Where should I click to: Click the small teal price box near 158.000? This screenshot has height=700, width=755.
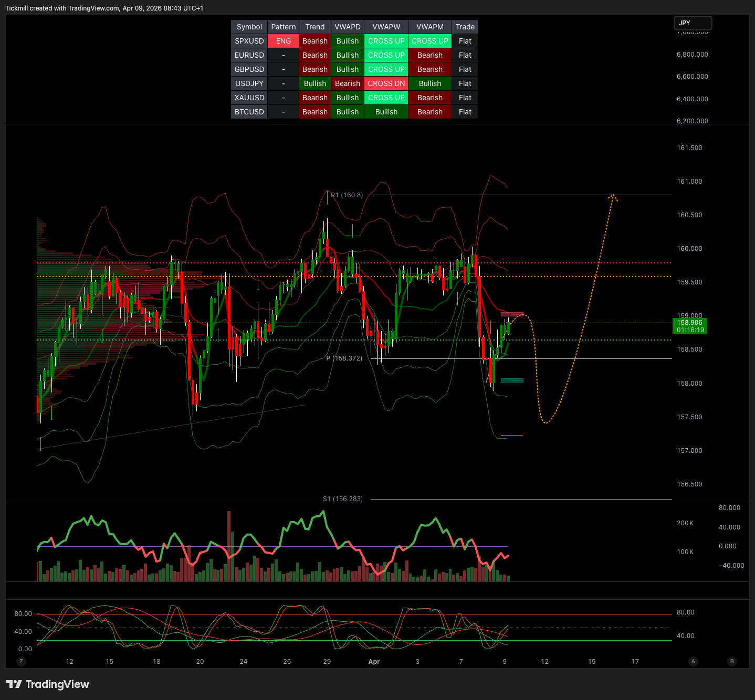pos(512,380)
